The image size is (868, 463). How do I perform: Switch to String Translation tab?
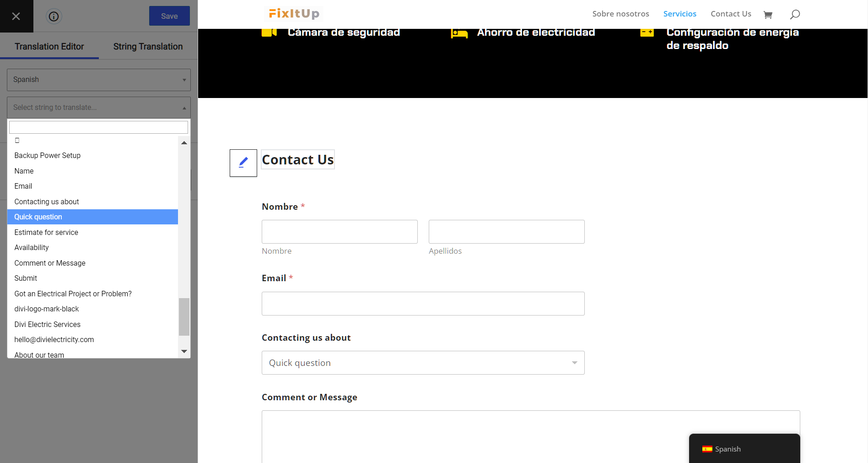coord(148,46)
